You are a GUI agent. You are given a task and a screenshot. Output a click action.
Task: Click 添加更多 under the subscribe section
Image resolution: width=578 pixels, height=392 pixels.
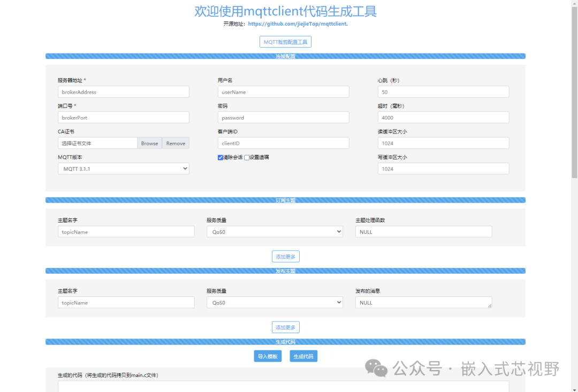tap(286, 256)
